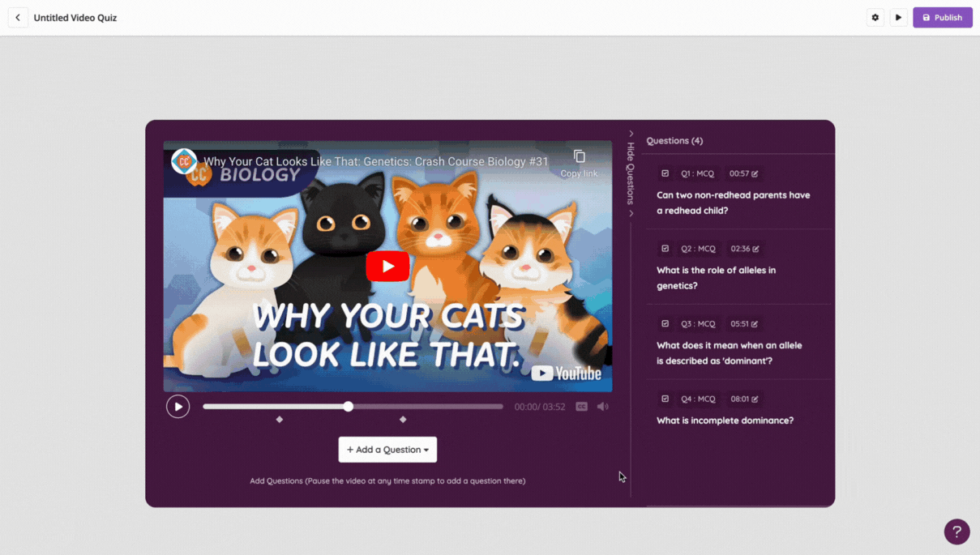
Task: Open the video title link on the player
Action: click(x=376, y=161)
